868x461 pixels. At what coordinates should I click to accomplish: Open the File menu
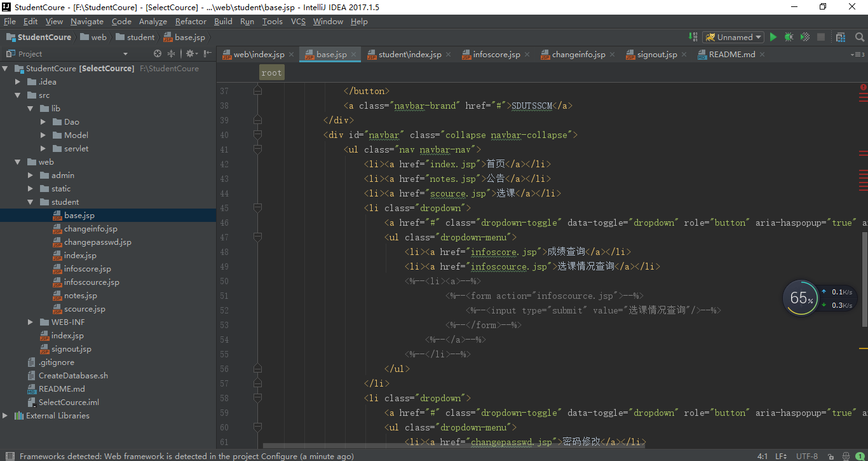(10, 21)
